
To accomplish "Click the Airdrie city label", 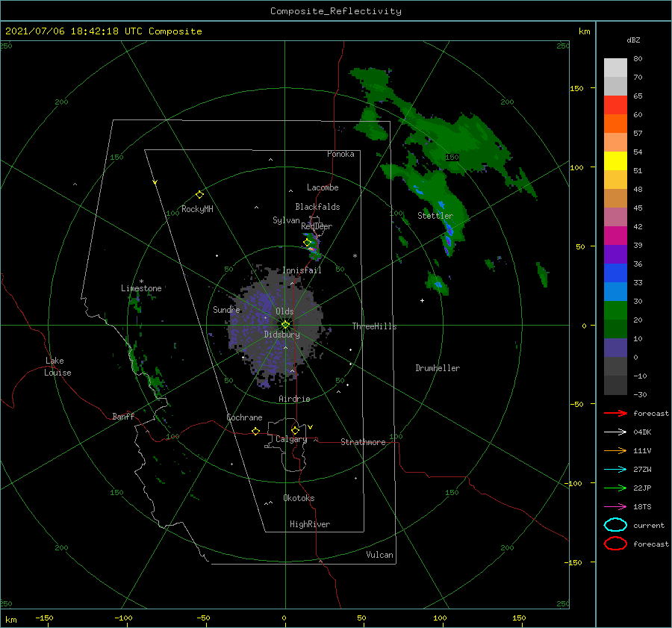I will [x=294, y=399].
